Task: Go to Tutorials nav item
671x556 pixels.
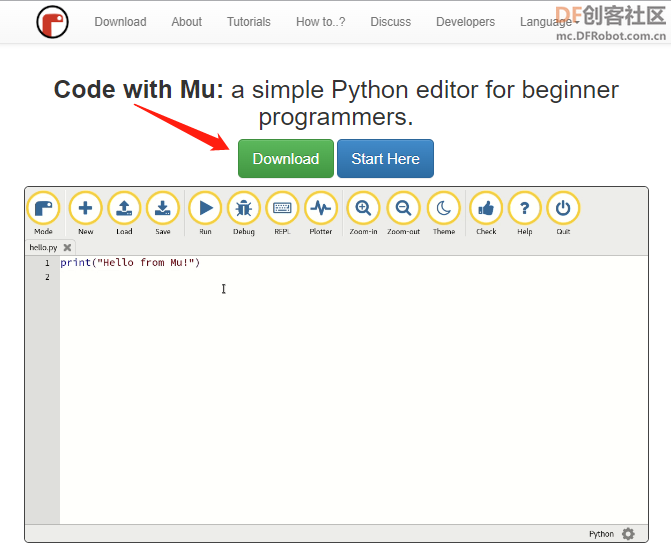Action: pyautogui.click(x=249, y=22)
